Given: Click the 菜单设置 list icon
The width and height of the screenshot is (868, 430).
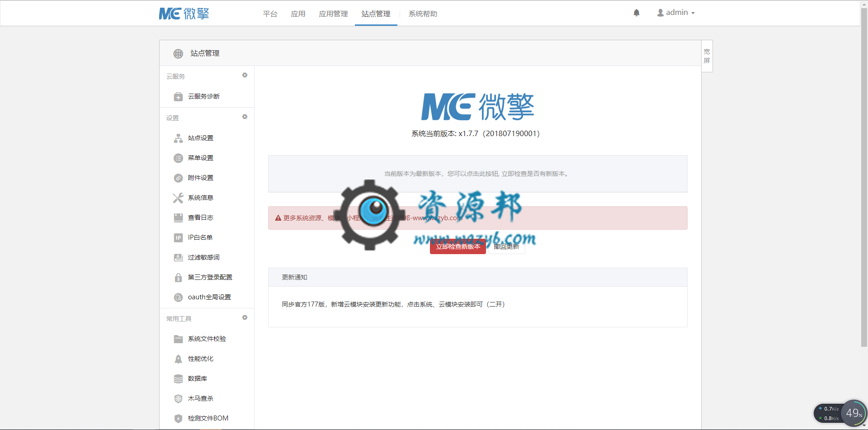Looking at the screenshot, I should (178, 158).
